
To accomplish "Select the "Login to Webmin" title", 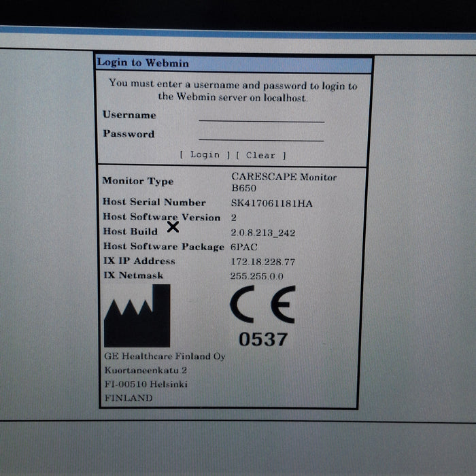I will pyautogui.click(x=143, y=63).
